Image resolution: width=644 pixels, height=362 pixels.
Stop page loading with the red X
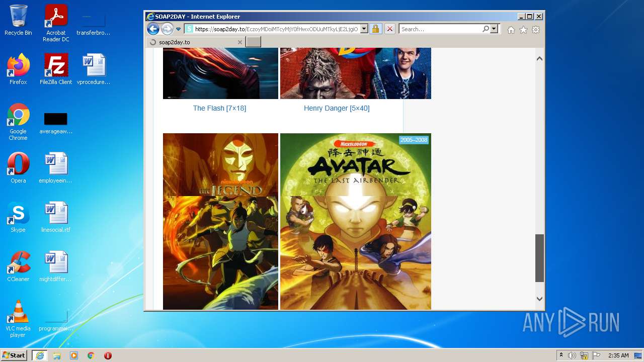pyautogui.click(x=389, y=29)
